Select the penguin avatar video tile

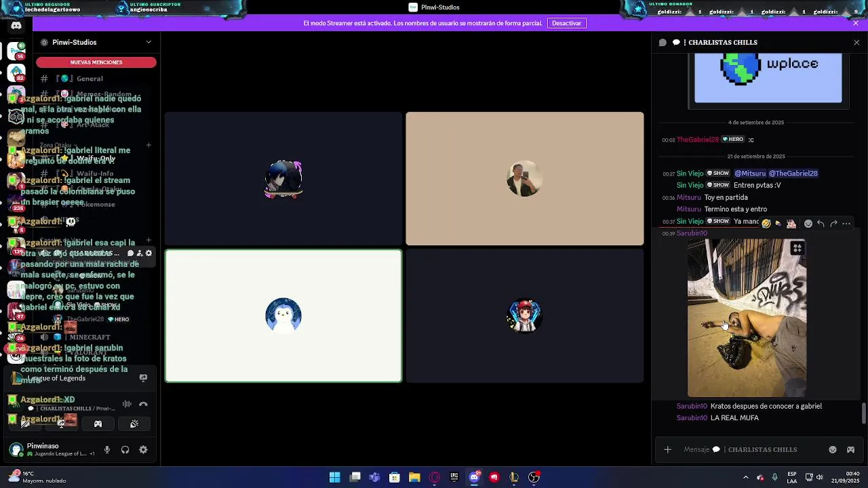283,316
